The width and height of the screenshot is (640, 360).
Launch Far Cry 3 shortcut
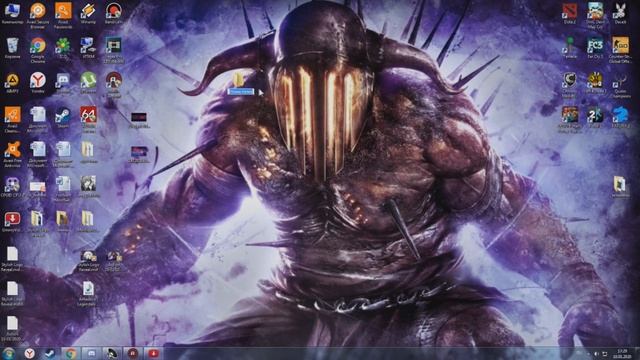595,48
